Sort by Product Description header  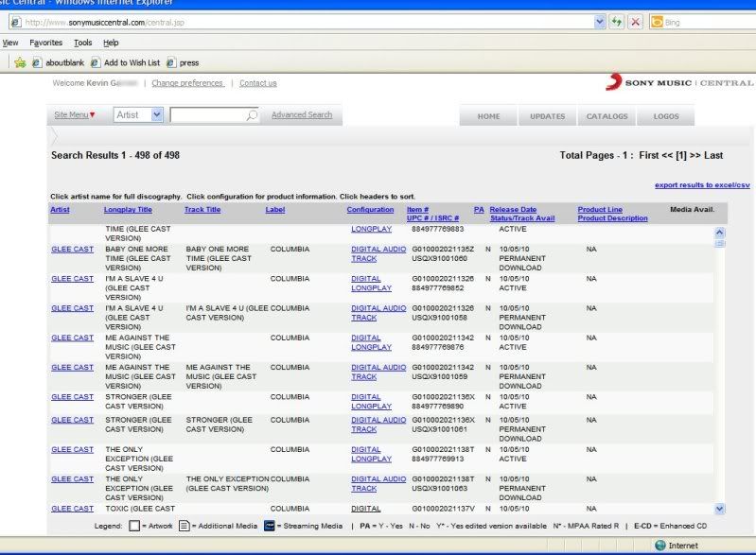(612, 218)
